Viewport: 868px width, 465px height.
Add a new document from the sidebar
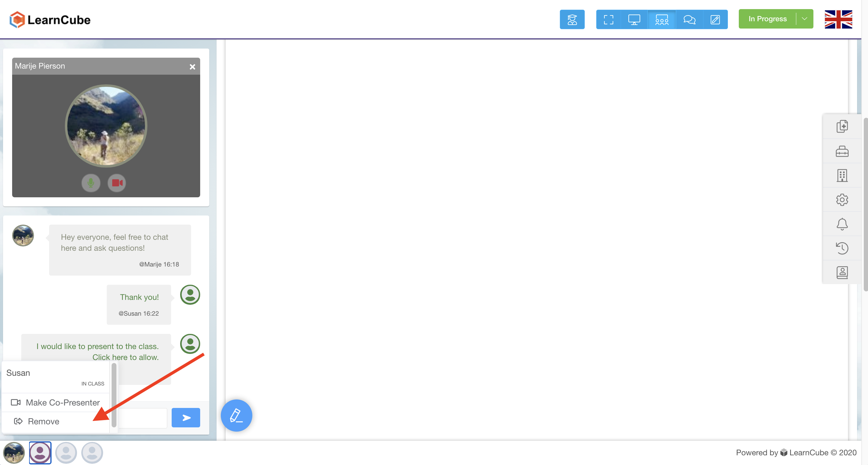tap(843, 127)
